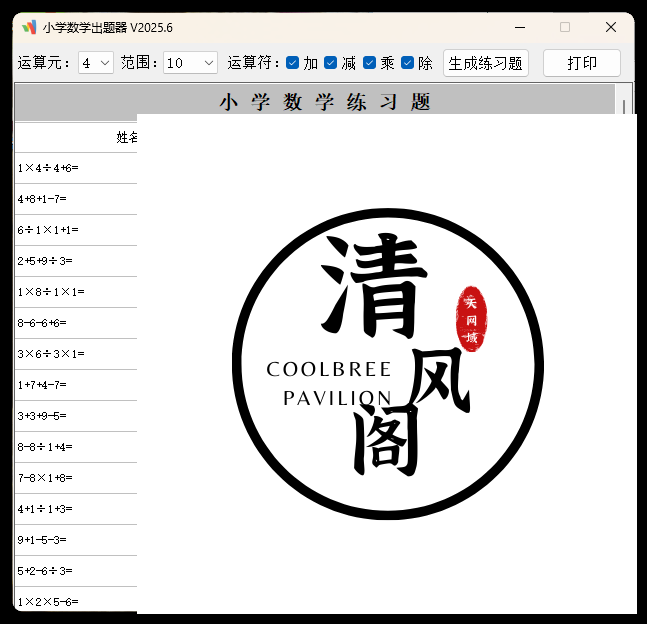Minimize the 小学数学出题器 window
647x624 pixels.
click(520, 28)
